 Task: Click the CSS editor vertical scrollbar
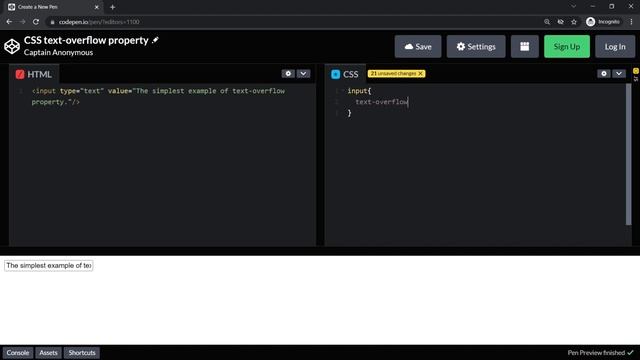[629, 154]
